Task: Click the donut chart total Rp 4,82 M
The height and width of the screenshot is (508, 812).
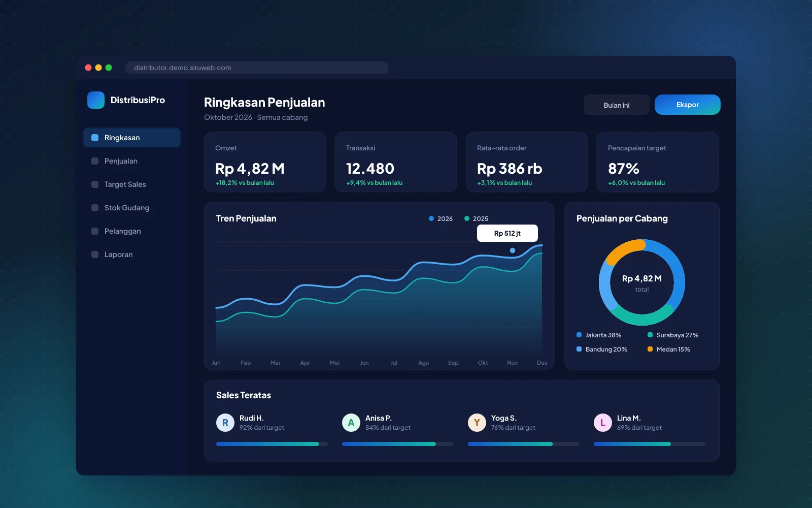Action: (x=642, y=278)
